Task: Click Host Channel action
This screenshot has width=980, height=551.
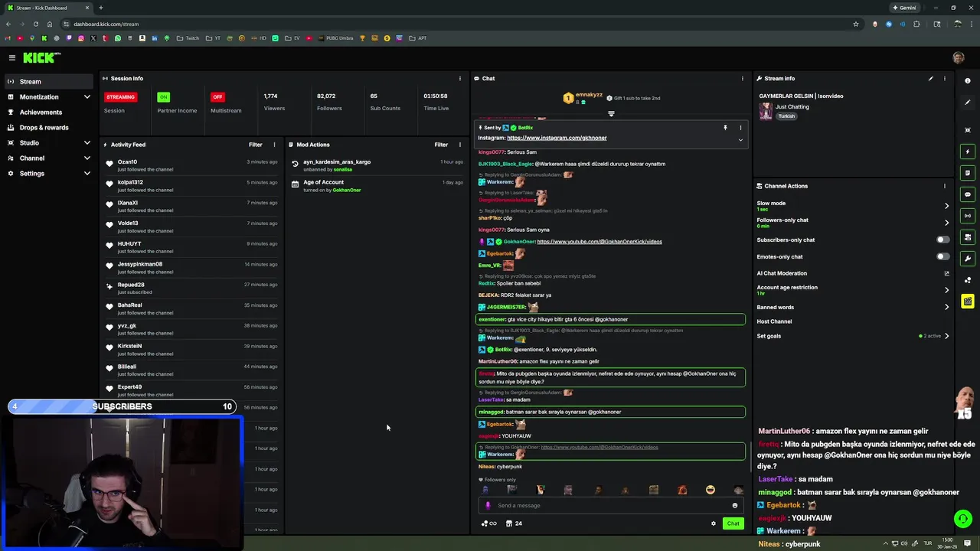Action: tap(774, 321)
